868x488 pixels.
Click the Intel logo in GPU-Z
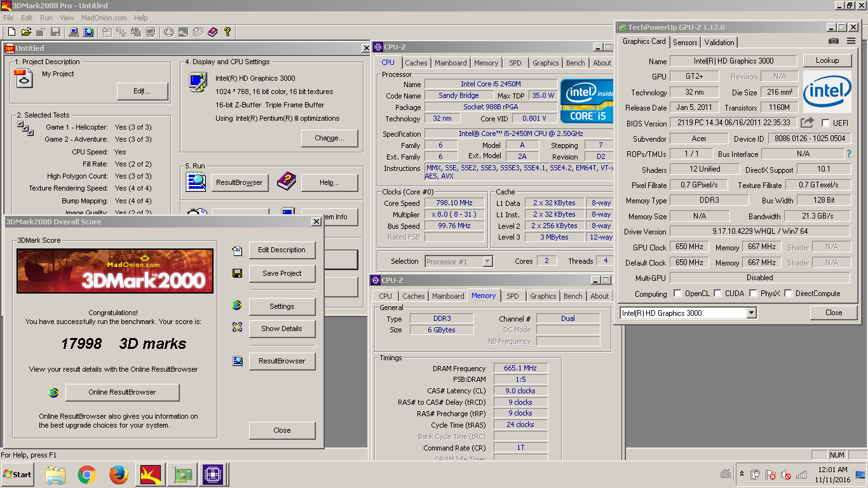pos(827,93)
